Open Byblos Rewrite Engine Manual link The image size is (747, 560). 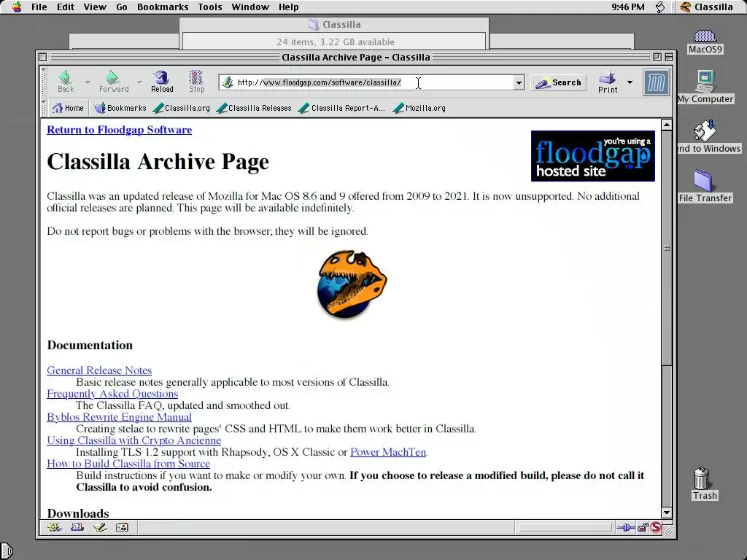pyautogui.click(x=119, y=416)
